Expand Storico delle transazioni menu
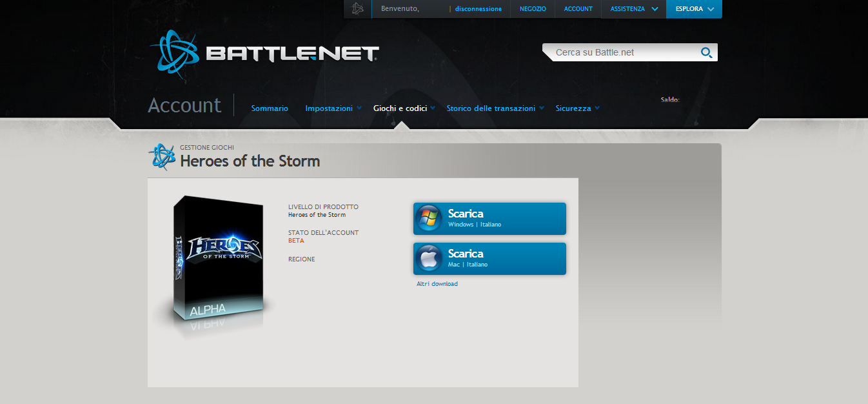 coord(495,108)
